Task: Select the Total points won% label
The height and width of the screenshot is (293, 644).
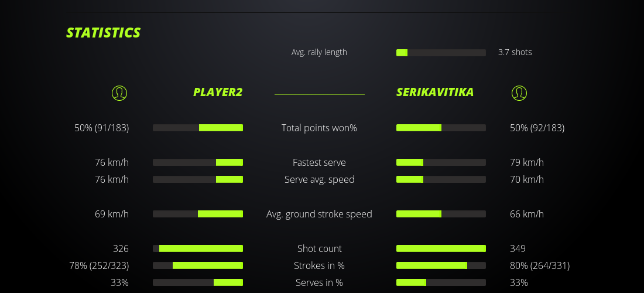Action: pos(319,128)
